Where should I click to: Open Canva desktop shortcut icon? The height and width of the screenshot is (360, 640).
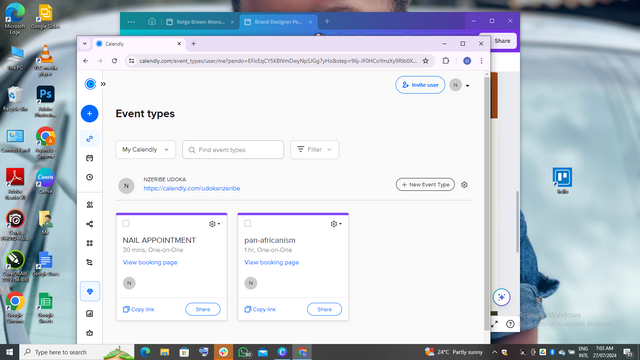click(45, 181)
